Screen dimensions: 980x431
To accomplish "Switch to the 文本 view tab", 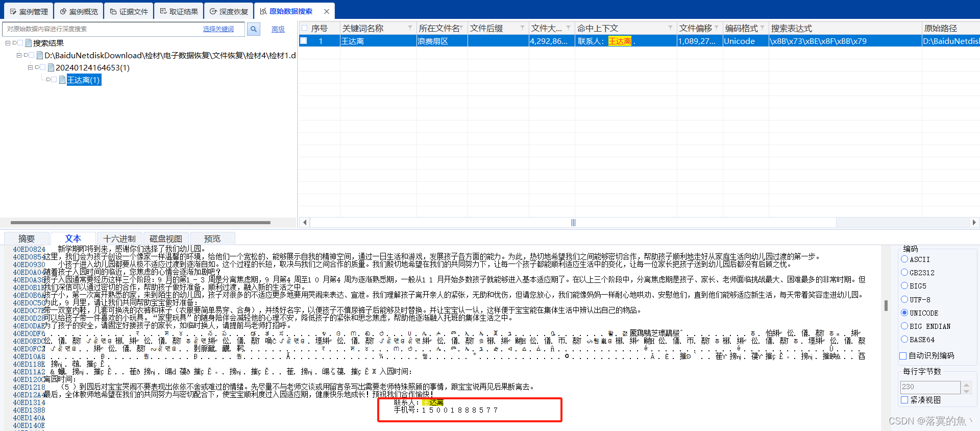I will click(x=73, y=238).
